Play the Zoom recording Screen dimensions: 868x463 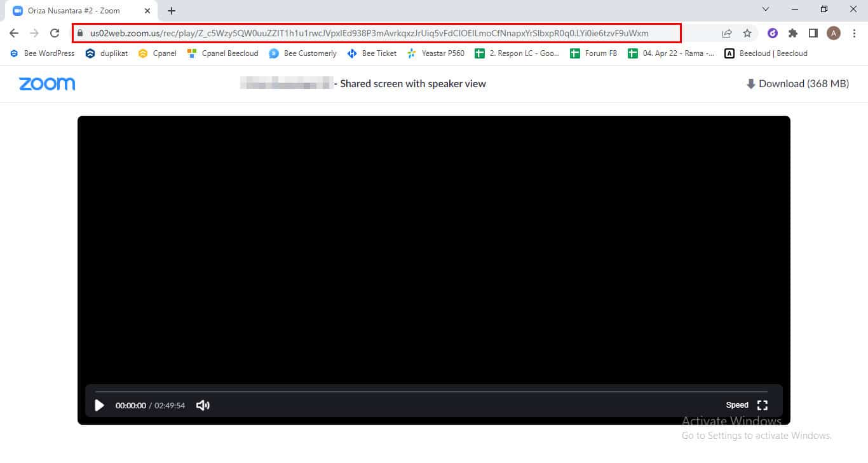99,405
